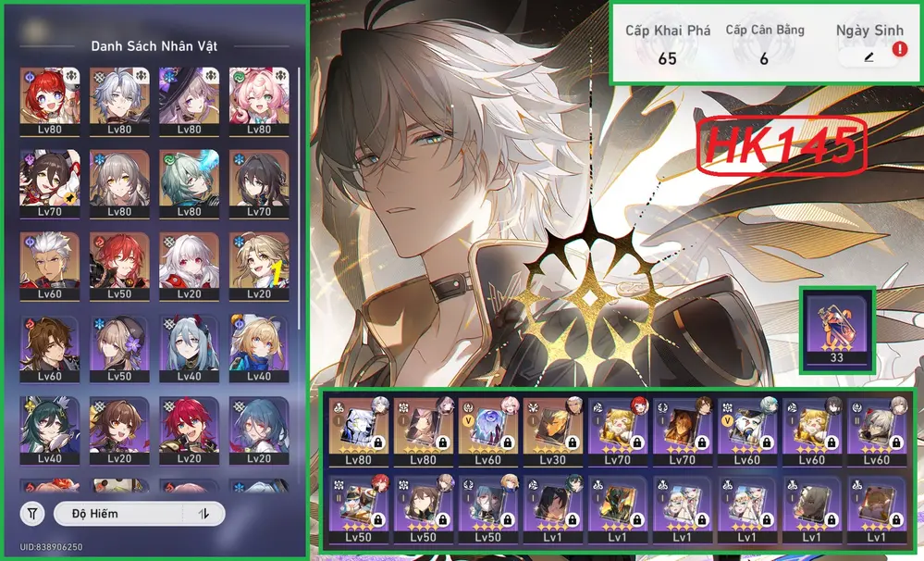Select the Lv30 light cone card
Screen dimensions: 924x561
(x=553, y=431)
